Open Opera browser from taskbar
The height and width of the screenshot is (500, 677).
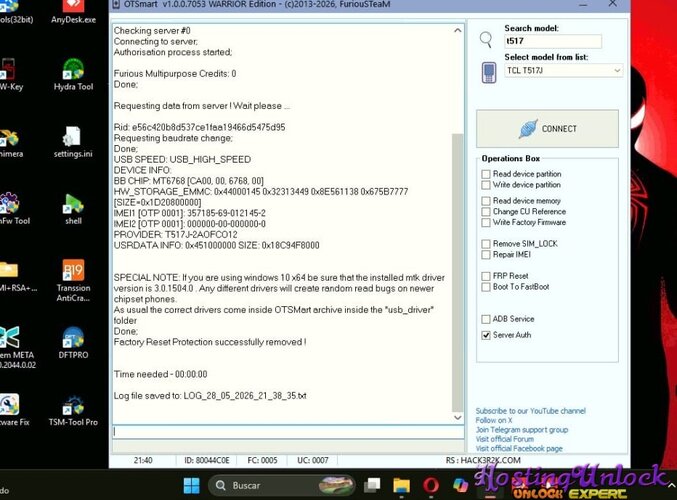pyautogui.click(x=430, y=485)
